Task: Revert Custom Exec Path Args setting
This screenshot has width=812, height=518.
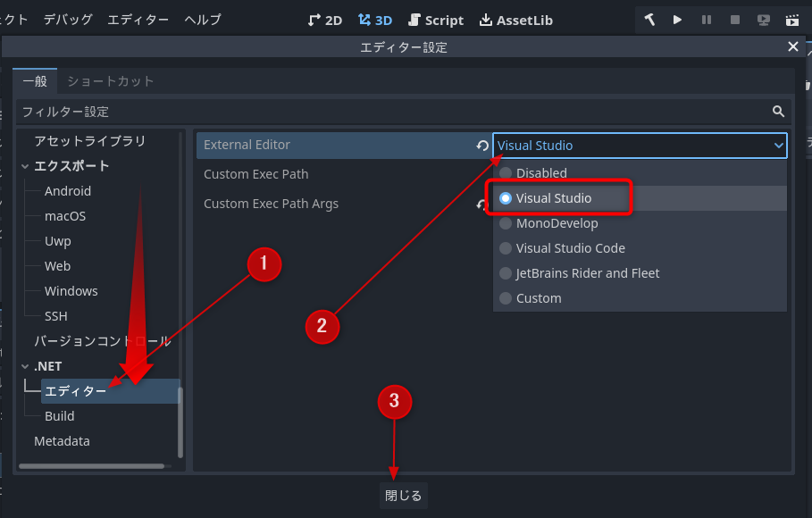Action: 482,204
